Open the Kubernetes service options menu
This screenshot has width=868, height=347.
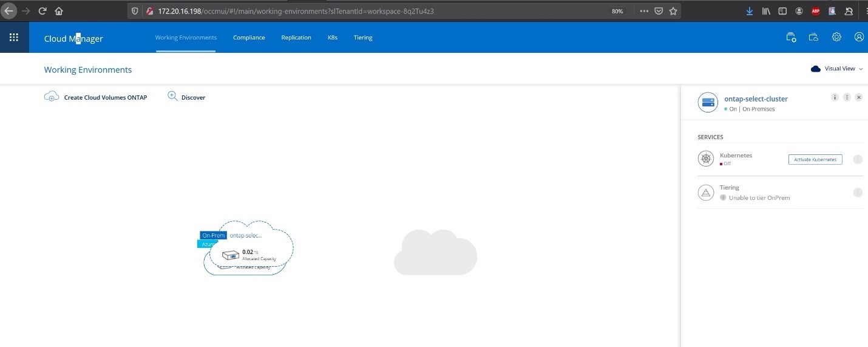(858, 160)
